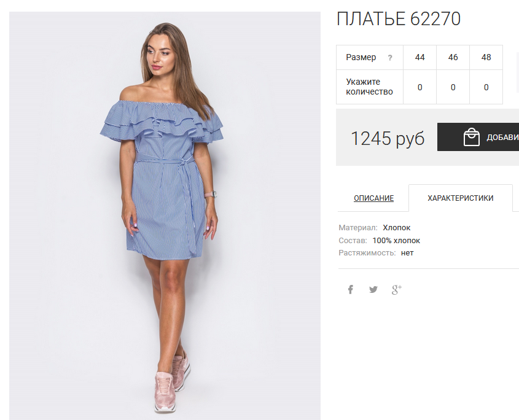519x420 pixels.
Task: Click the product title Платье 62270
Action: pyautogui.click(x=399, y=18)
